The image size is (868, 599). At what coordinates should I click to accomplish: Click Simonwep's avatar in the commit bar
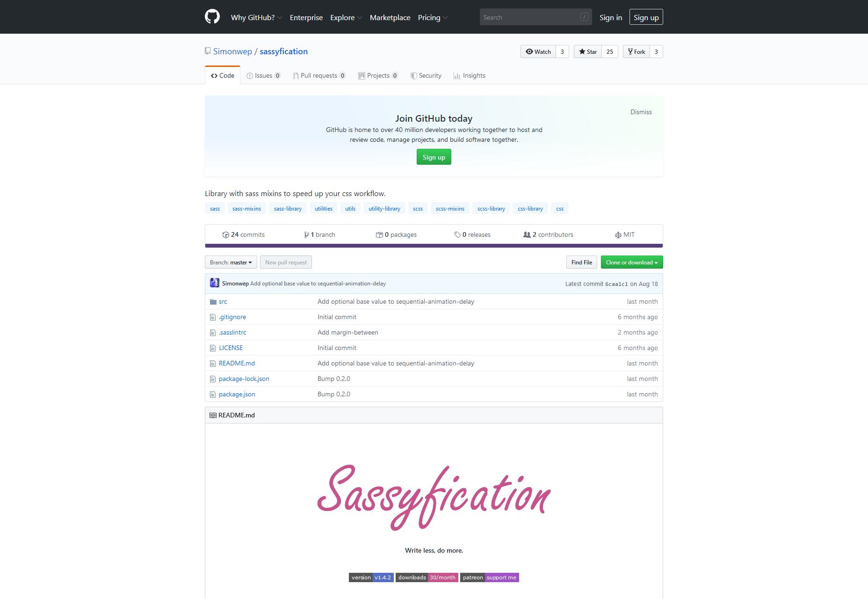pyautogui.click(x=215, y=283)
